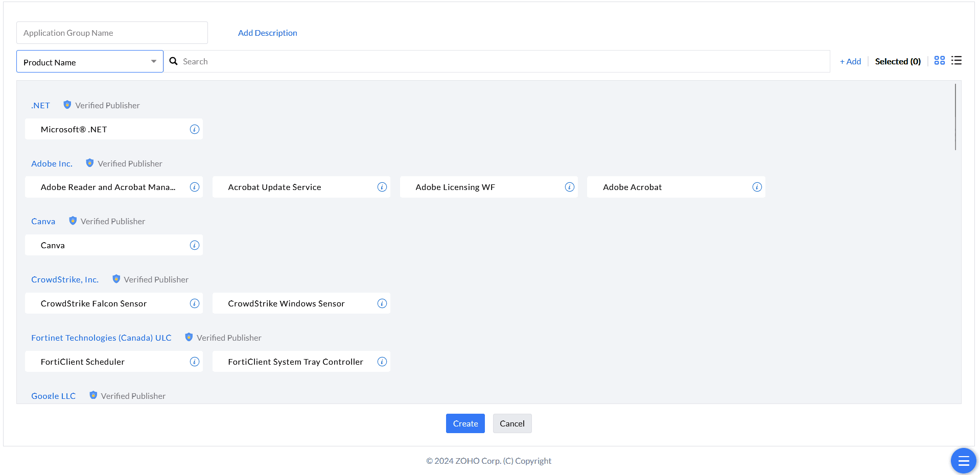The image size is (980, 475).
Task: Click the Create button
Action: (465, 423)
